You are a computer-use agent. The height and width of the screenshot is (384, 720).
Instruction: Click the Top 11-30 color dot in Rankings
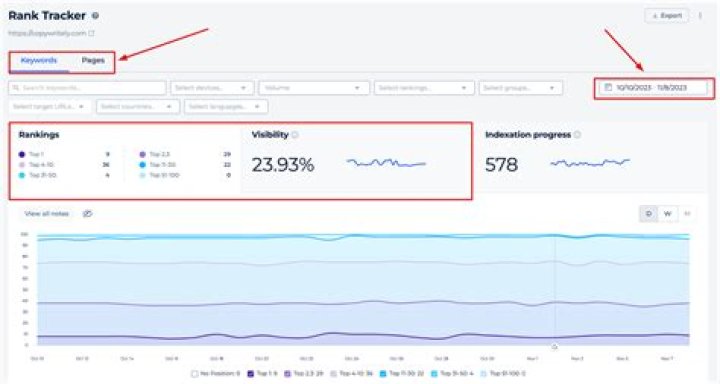142,165
